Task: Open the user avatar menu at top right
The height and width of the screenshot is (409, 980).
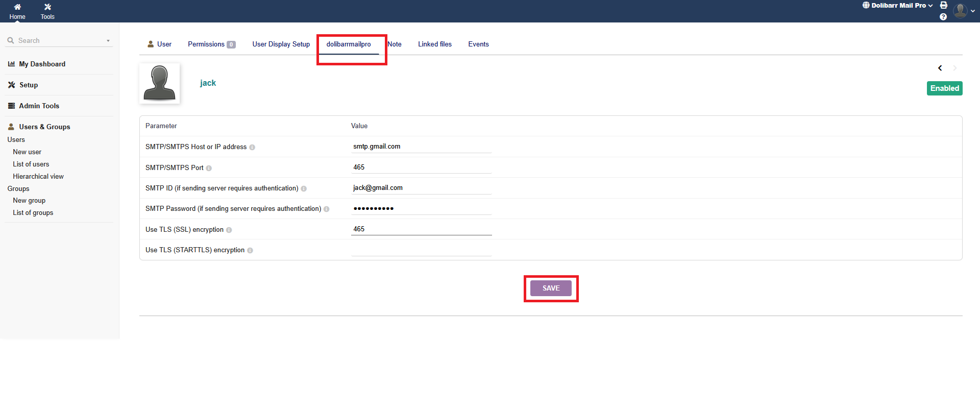Action: coord(963,11)
